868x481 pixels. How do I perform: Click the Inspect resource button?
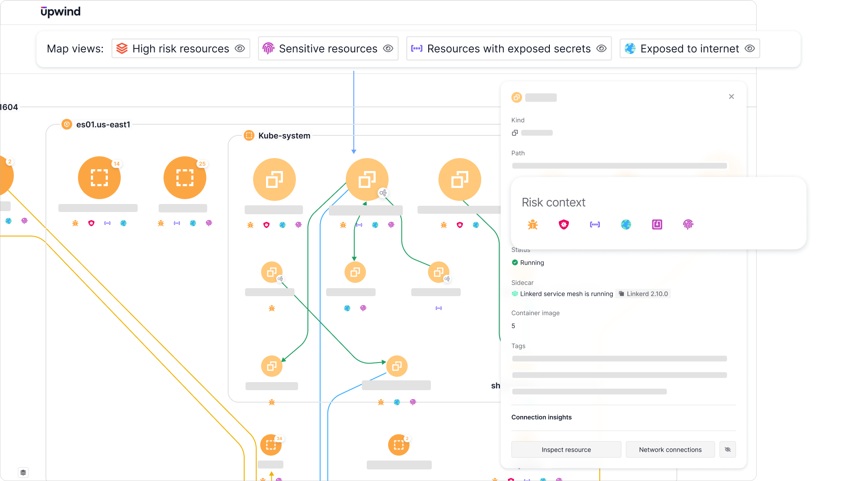click(566, 449)
